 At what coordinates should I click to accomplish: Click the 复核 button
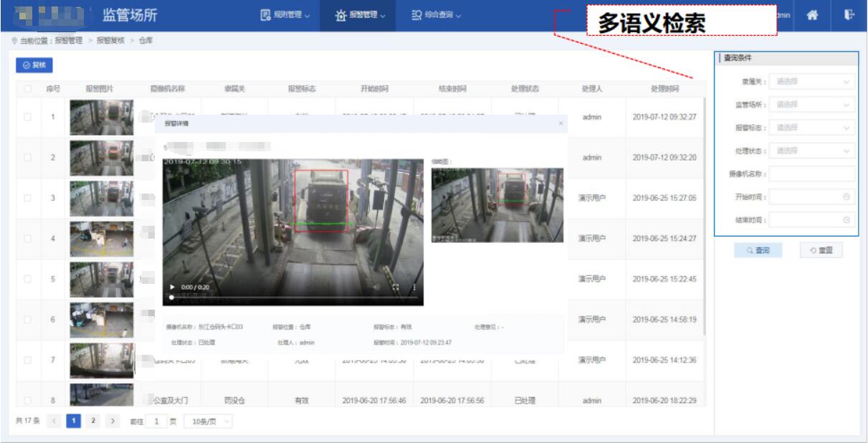click(x=34, y=65)
